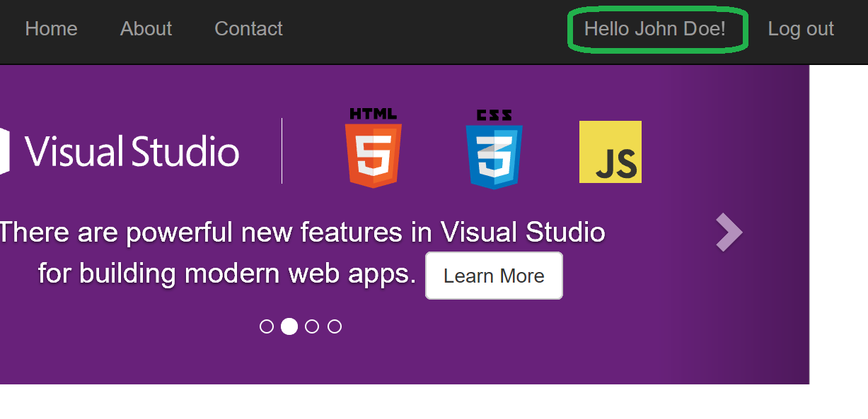Select the fourth carousel indicator dot
868x419 pixels.
(x=334, y=326)
